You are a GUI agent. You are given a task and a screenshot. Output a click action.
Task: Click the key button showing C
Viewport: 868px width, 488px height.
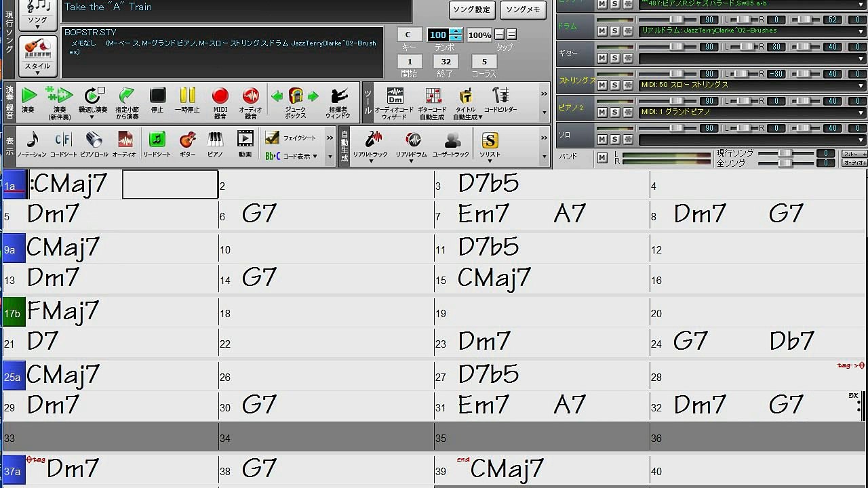(409, 35)
